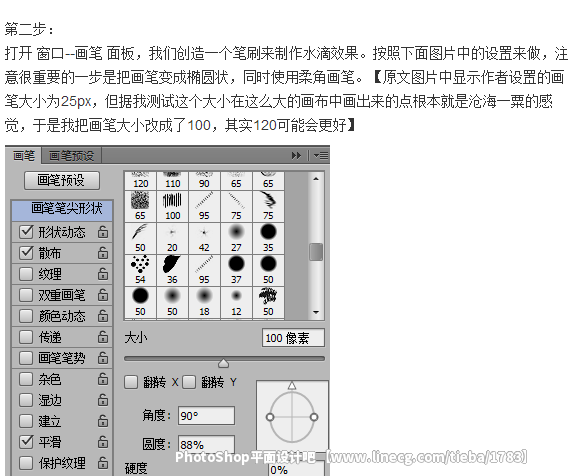Image resolution: width=583 pixels, height=476 pixels.
Task: Click the 大小 100 像素 input field
Action: point(293,338)
